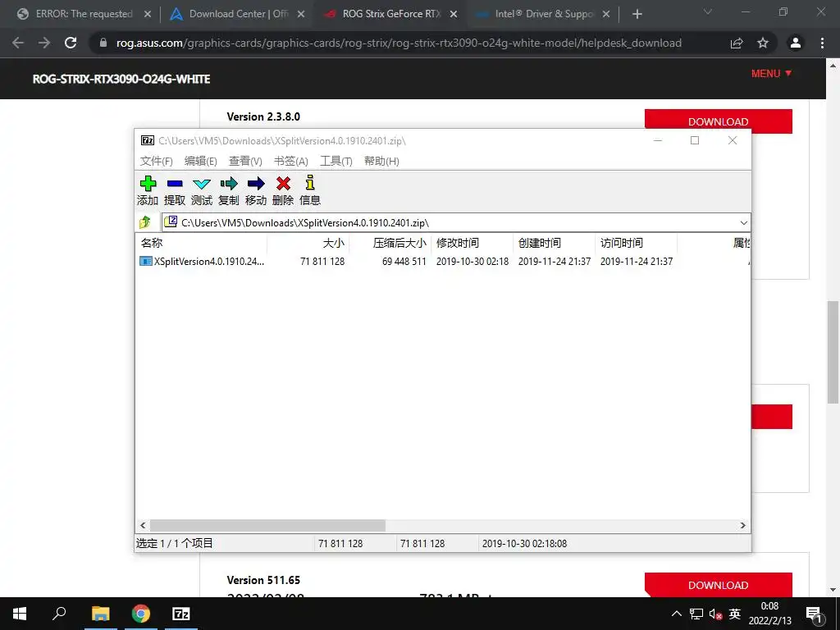Open File Explorer from the taskbar
Image resolution: width=840 pixels, height=630 pixels.
100,614
